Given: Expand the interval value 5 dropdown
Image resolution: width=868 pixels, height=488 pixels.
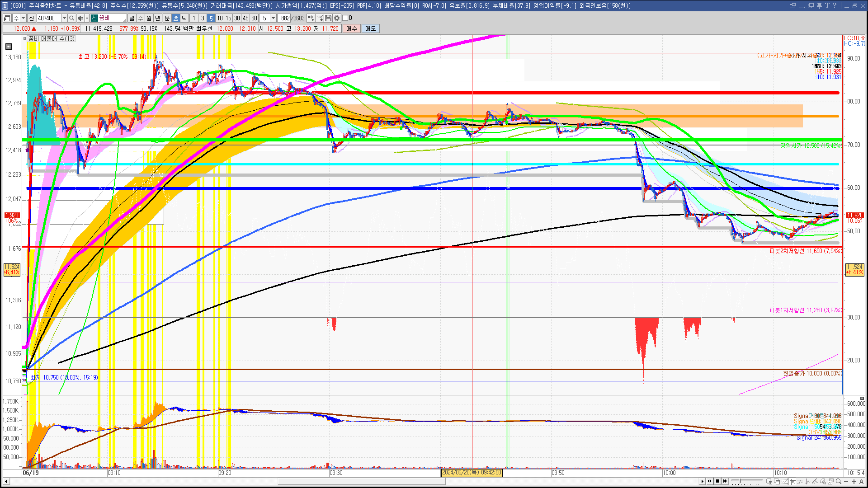Looking at the screenshot, I should 273,18.
